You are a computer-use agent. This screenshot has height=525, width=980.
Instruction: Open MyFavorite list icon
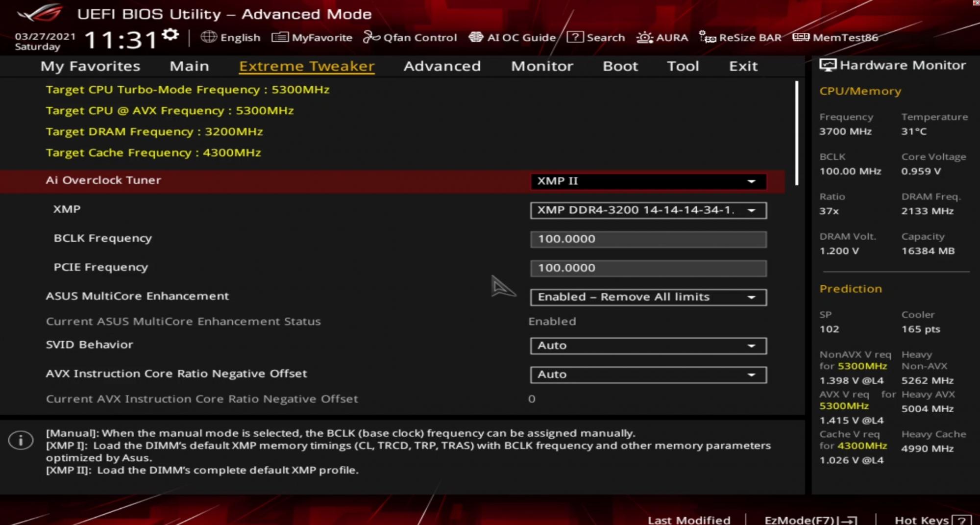click(280, 37)
